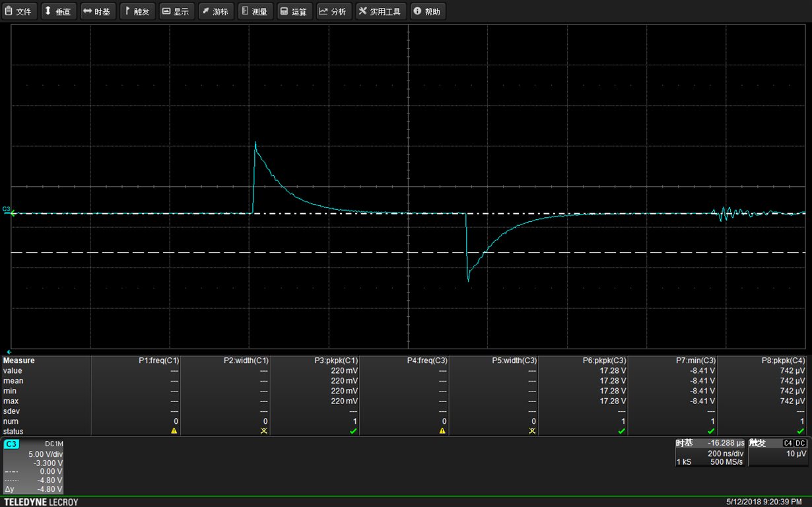Viewport: 812px width, 507px height.
Task: Click the positive pulse peak on C3 trace
Action: pyautogui.click(x=255, y=143)
